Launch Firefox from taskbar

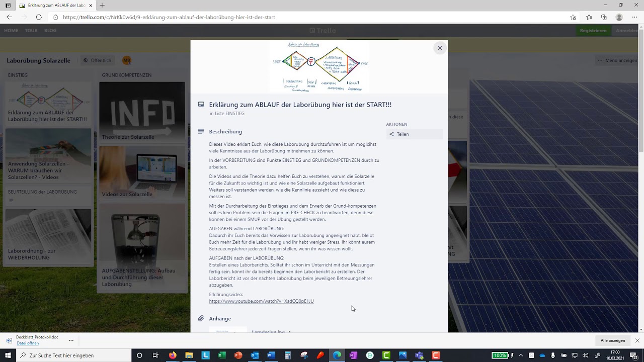pyautogui.click(x=173, y=355)
